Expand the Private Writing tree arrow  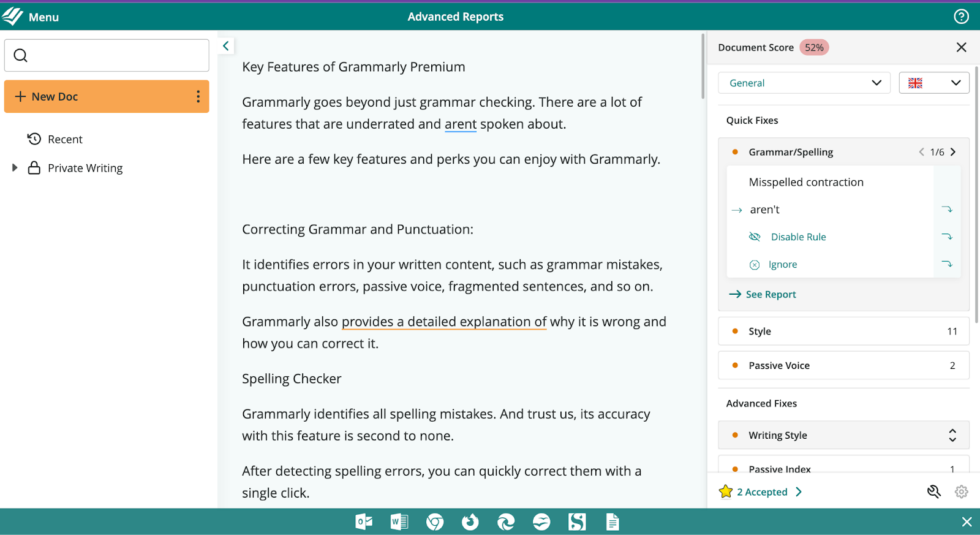tap(15, 168)
